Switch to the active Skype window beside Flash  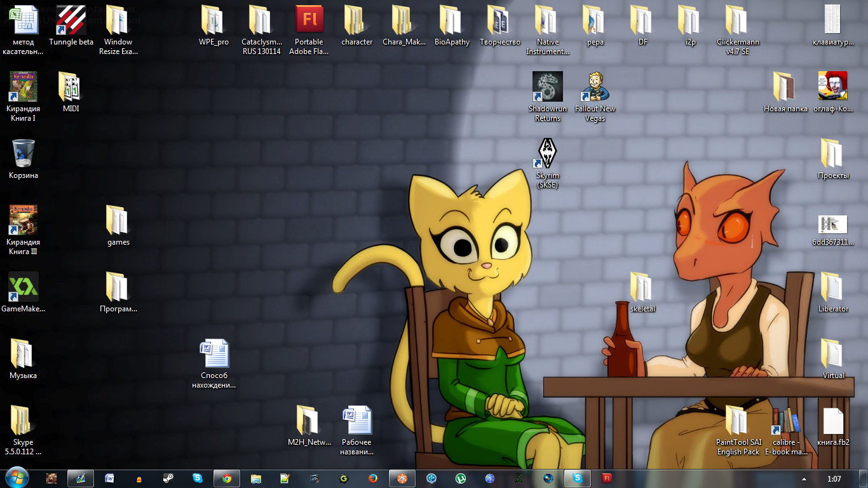click(578, 478)
